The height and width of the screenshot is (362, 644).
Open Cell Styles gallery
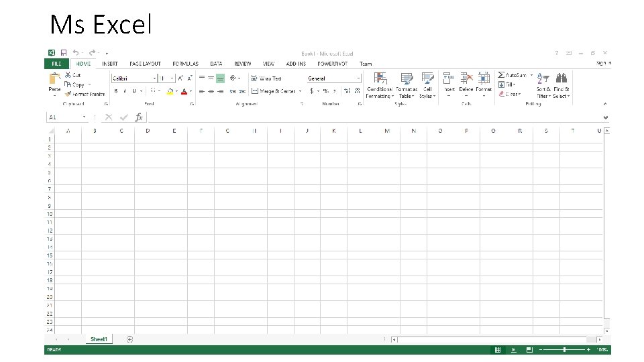click(x=427, y=85)
